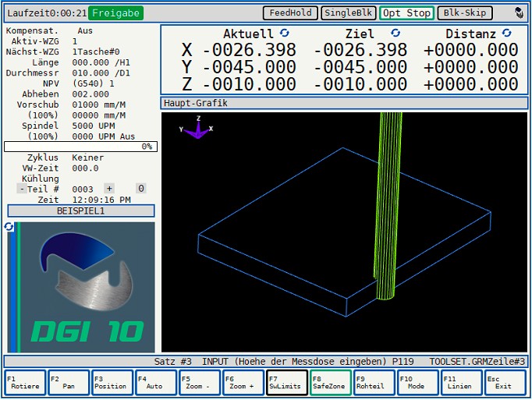Click the DGI 10 logo image

[81, 287]
